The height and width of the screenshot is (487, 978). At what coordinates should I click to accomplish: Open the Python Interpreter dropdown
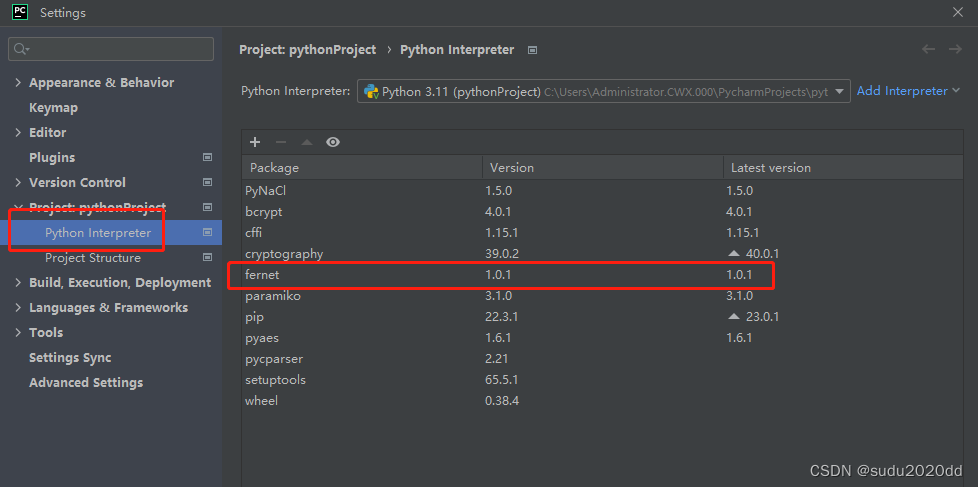click(x=604, y=91)
